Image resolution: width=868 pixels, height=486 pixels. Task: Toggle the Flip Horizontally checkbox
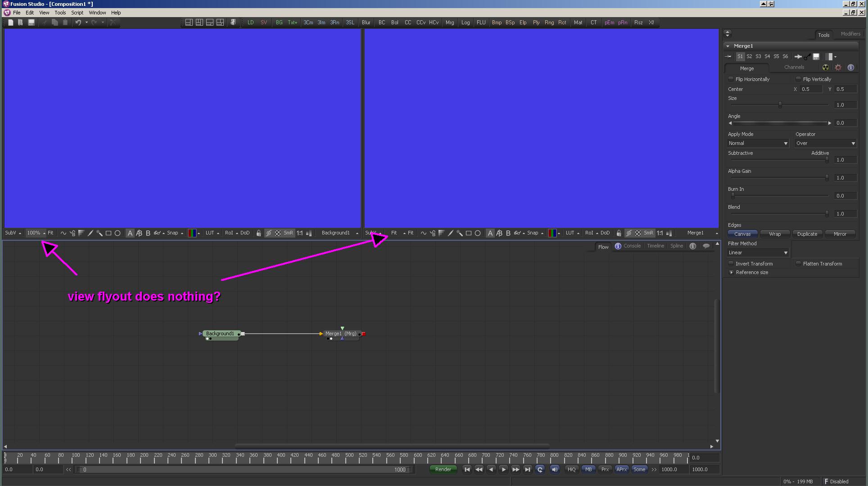730,79
